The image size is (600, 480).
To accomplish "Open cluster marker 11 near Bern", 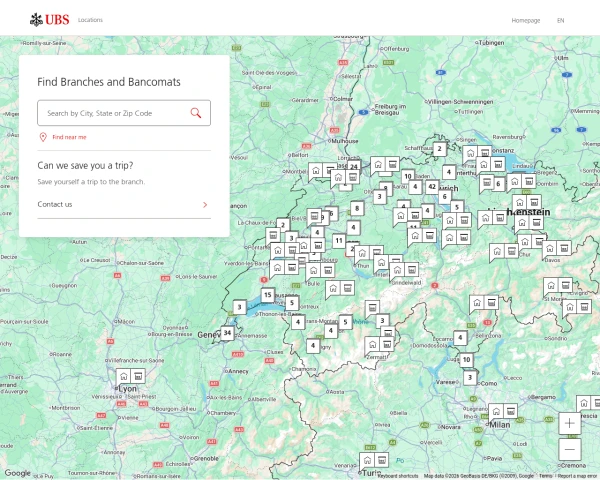I will click(339, 241).
